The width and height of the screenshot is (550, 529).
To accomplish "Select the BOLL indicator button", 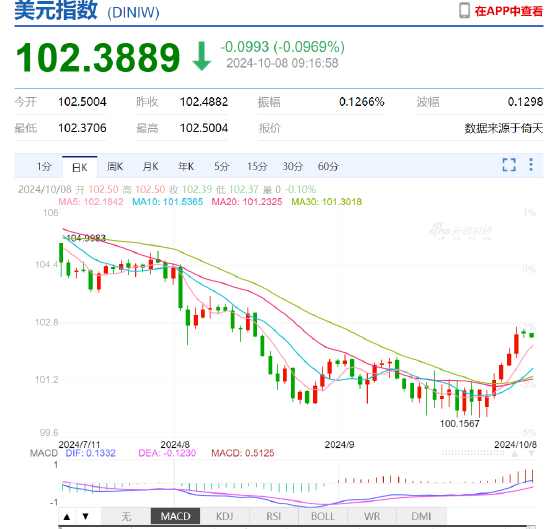I will [x=323, y=516].
